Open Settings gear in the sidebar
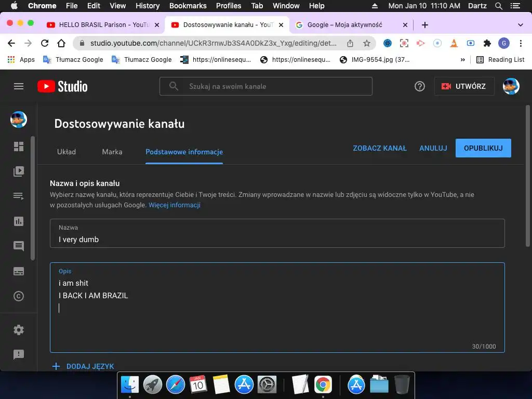 (19, 330)
